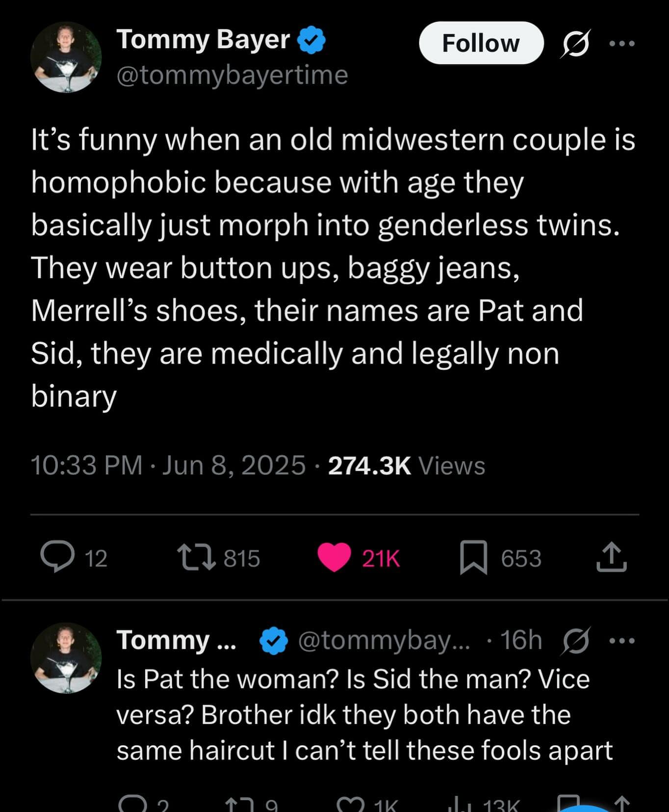Bookmark the tweet with 653 bookmarks
This screenshot has width=669, height=812.
pyautogui.click(x=473, y=558)
